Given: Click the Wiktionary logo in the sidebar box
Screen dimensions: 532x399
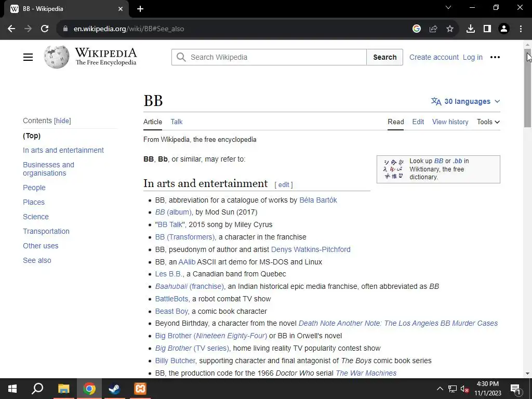Looking at the screenshot, I should click(x=394, y=169).
